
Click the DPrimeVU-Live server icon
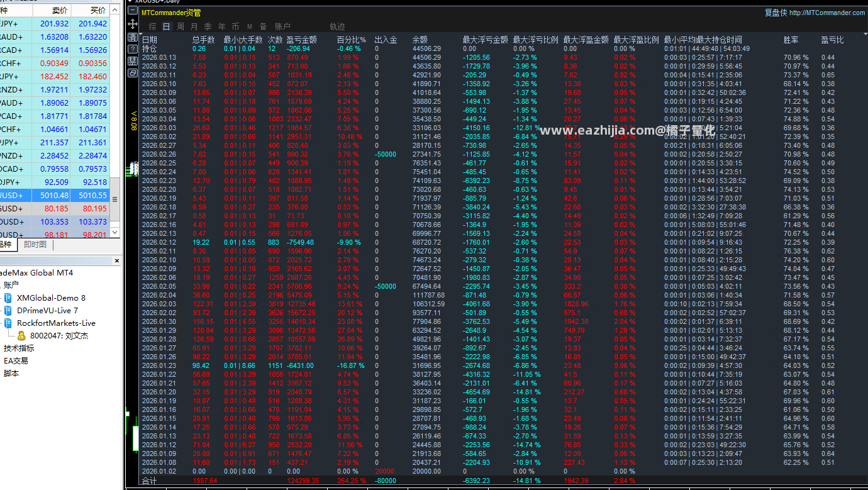[x=8, y=311]
